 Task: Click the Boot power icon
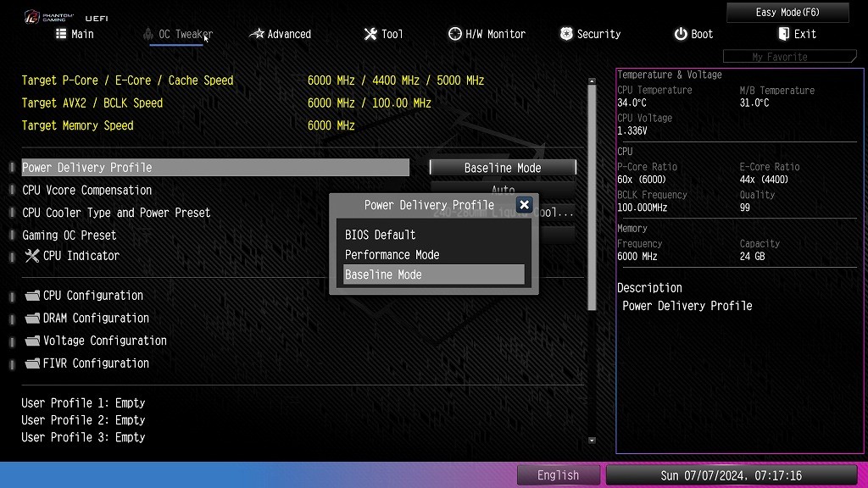click(x=681, y=34)
